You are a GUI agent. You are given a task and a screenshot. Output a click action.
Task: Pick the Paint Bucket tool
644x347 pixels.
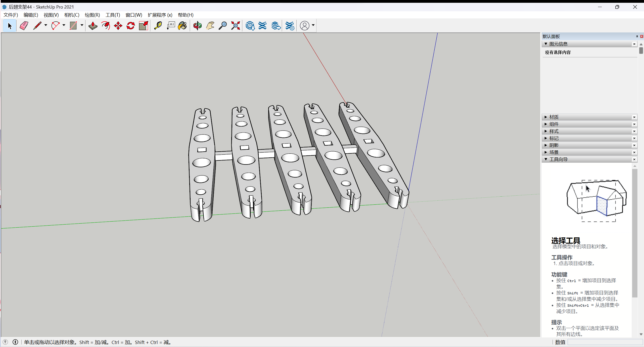[182, 26]
